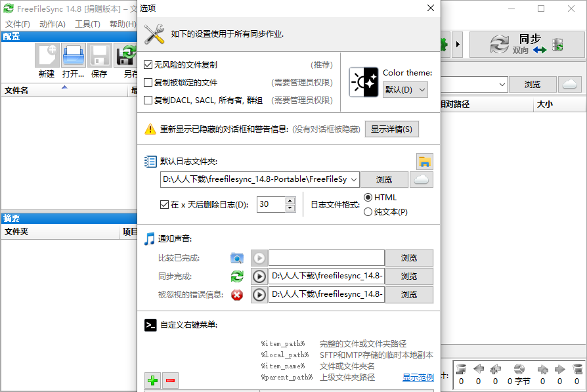
Task: Expand the default log folder path dropdown
Action: point(354,179)
